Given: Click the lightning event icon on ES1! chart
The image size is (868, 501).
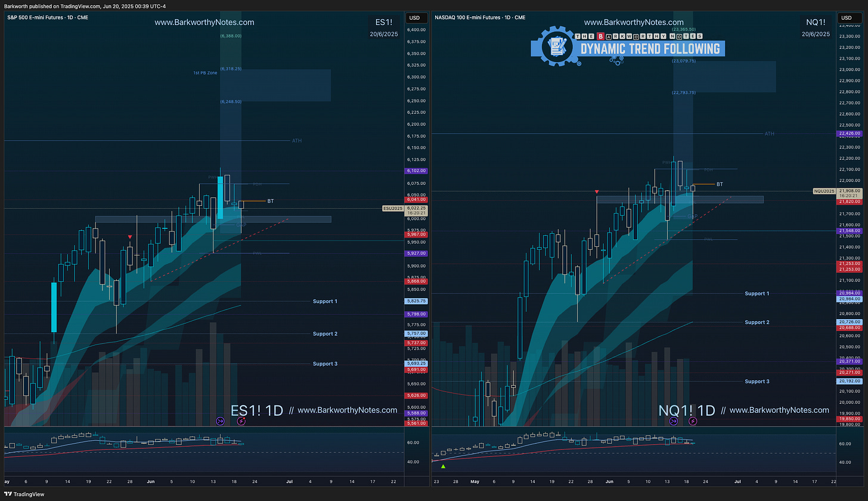Looking at the screenshot, I should pos(241,420).
